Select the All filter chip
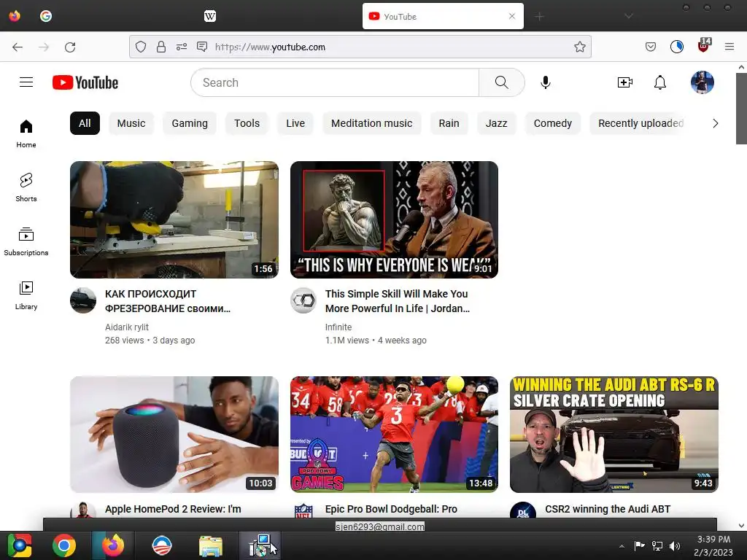 pyautogui.click(x=85, y=123)
